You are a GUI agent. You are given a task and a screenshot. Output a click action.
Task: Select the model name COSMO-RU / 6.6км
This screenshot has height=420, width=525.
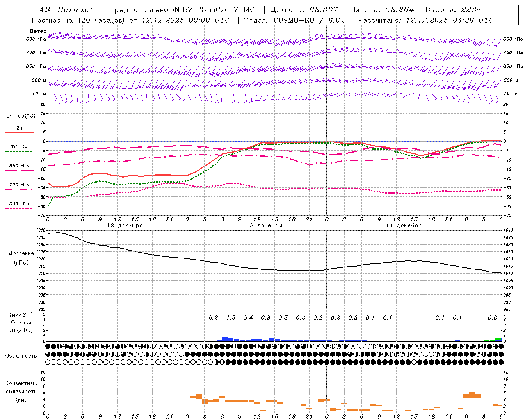coord(311,20)
